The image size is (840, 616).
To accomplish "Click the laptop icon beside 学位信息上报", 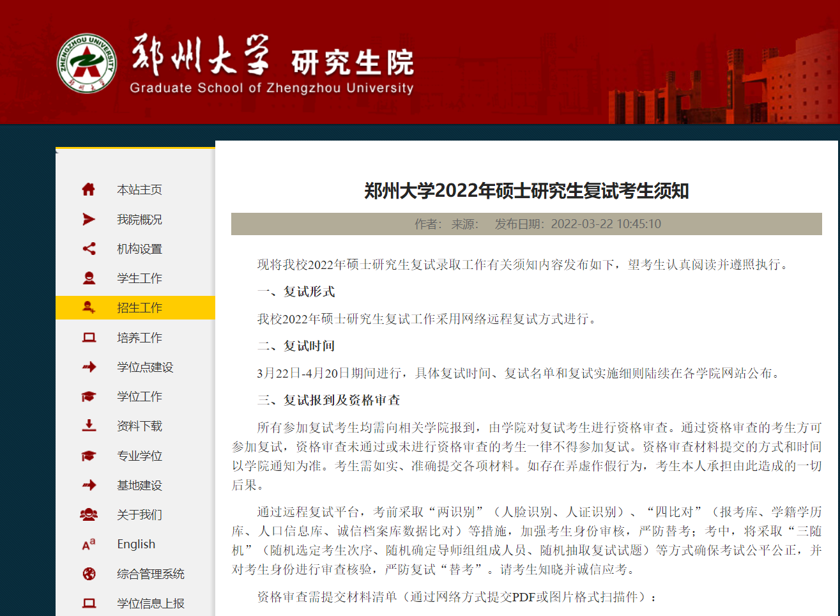I will (x=89, y=603).
